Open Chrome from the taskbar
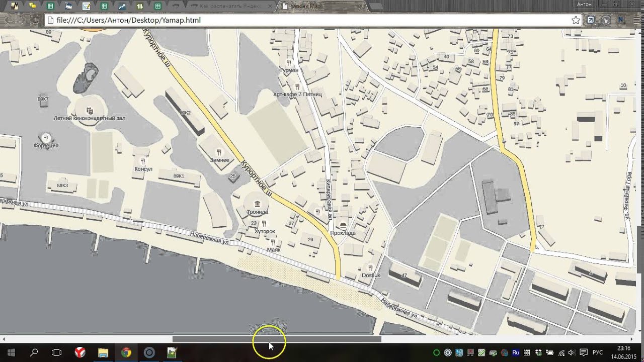Image resolution: width=644 pixels, height=362 pixels. point(126,353)
